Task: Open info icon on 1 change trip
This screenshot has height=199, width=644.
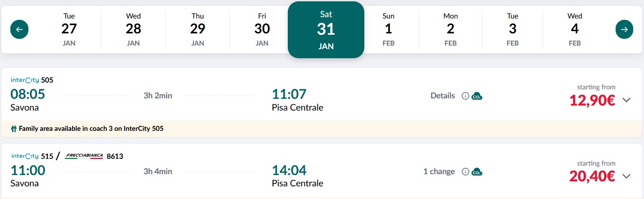Action: 465,172
